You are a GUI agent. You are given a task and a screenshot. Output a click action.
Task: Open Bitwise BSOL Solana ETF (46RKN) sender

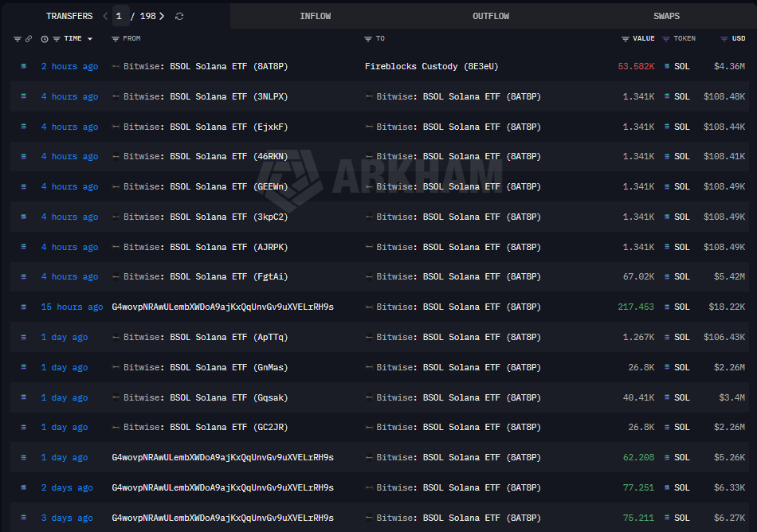[206, 156]
